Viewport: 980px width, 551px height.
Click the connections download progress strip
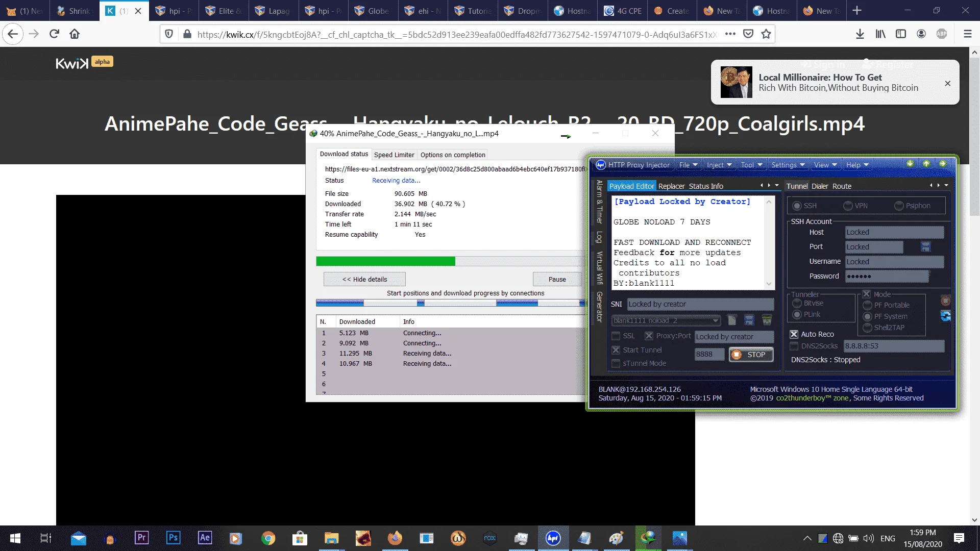pos(451,303)
